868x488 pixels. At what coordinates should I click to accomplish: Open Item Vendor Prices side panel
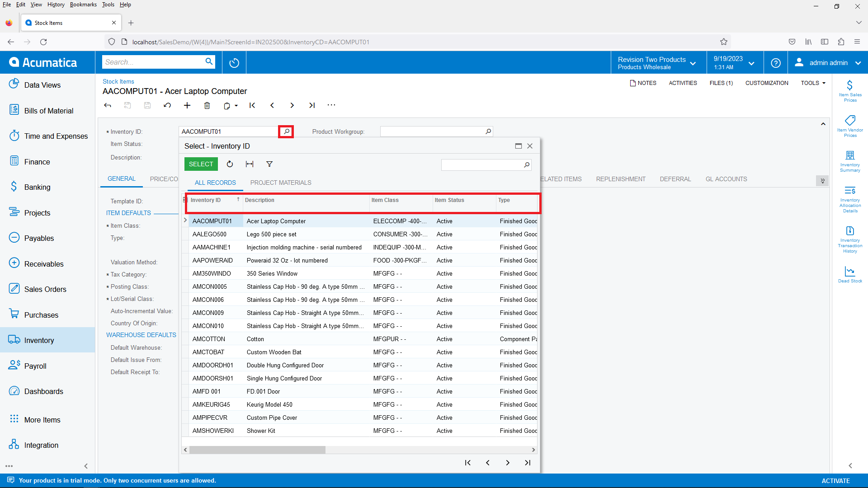click(x=850, y=126)
